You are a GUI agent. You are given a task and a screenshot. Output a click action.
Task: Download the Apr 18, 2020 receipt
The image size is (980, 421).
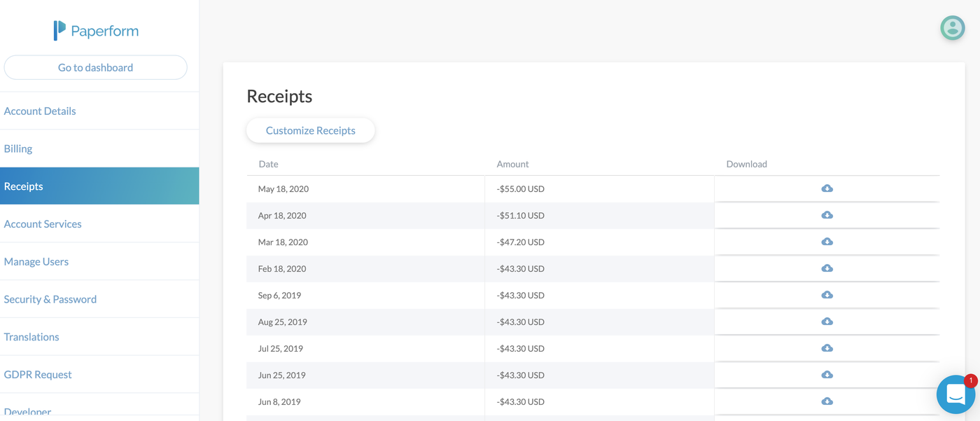click(827, 215)
